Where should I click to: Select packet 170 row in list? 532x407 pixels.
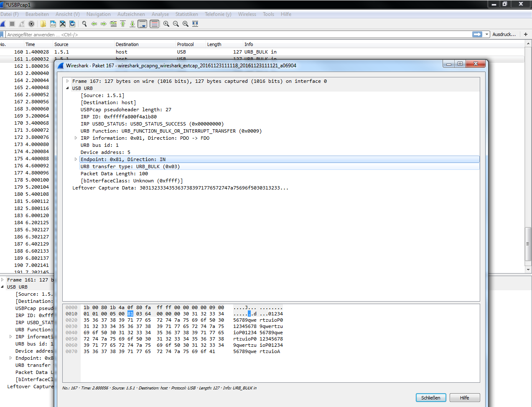27,123
